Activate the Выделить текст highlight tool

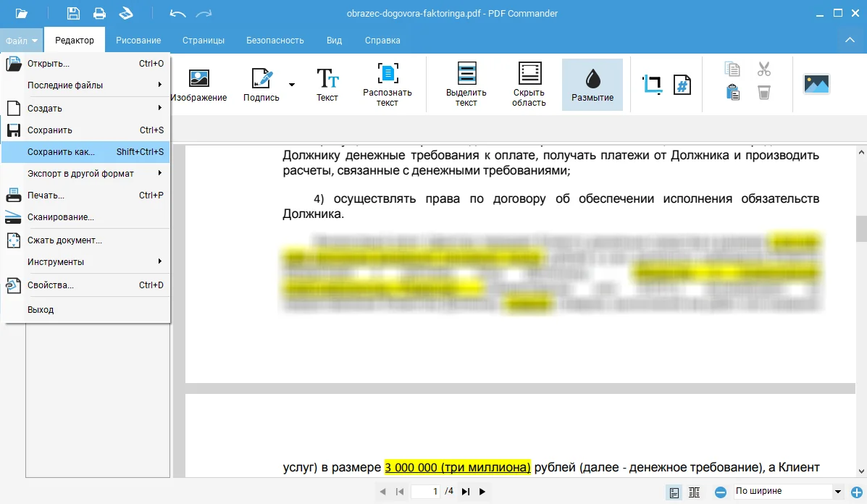tap(466, 85)
